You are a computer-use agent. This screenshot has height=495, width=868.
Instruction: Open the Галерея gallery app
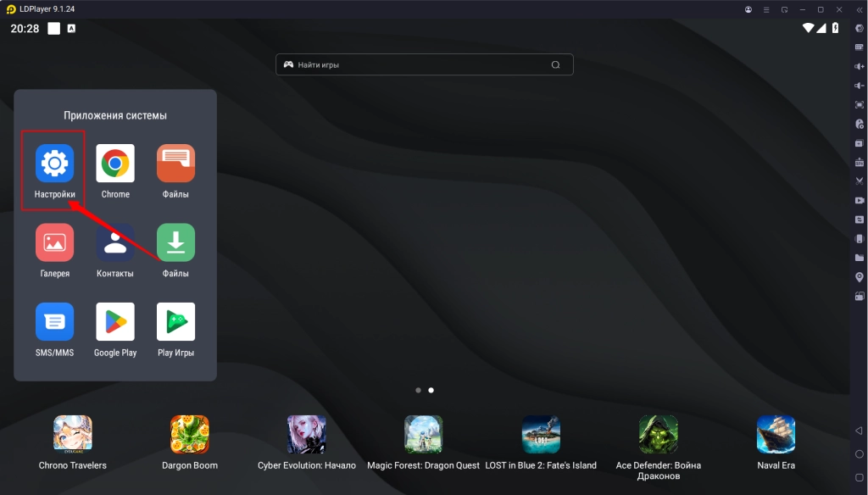54,243
